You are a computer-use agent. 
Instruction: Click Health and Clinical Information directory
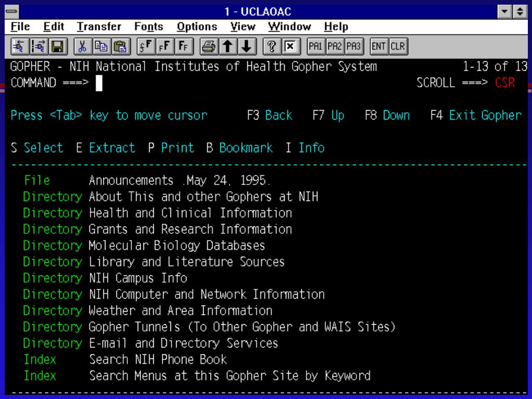[x=190, y=213]
